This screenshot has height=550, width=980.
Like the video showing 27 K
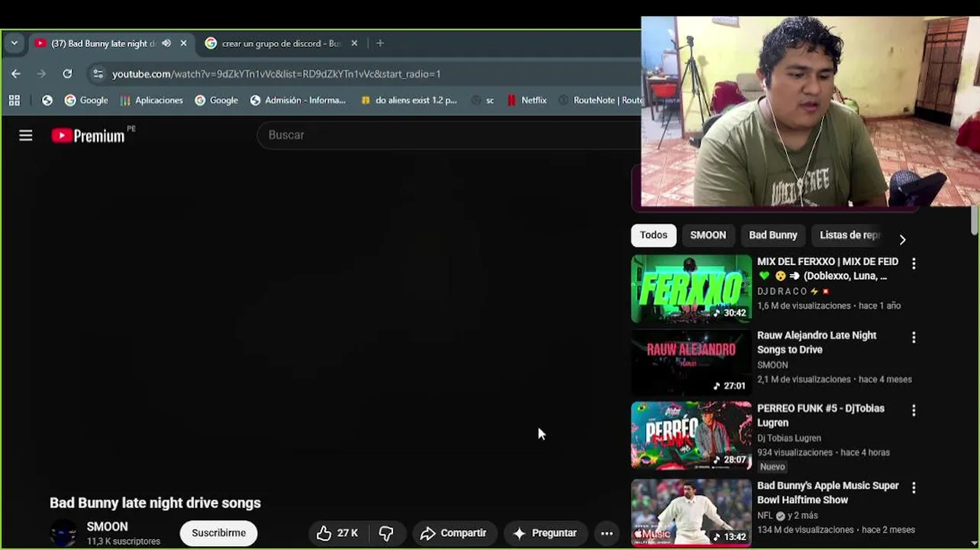point(337,533)
